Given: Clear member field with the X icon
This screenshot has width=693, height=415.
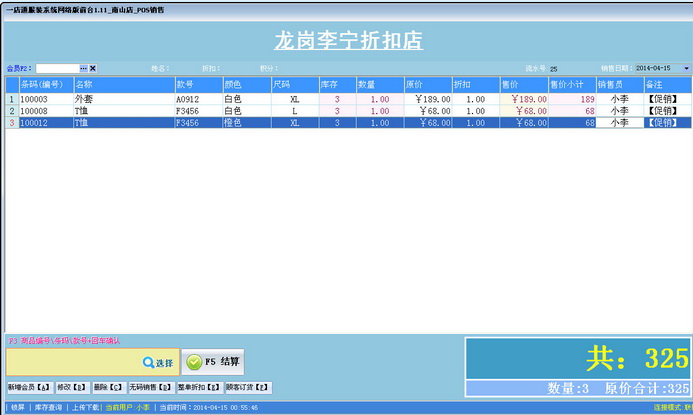Looking at the screenshot, I should coord(93,68).
